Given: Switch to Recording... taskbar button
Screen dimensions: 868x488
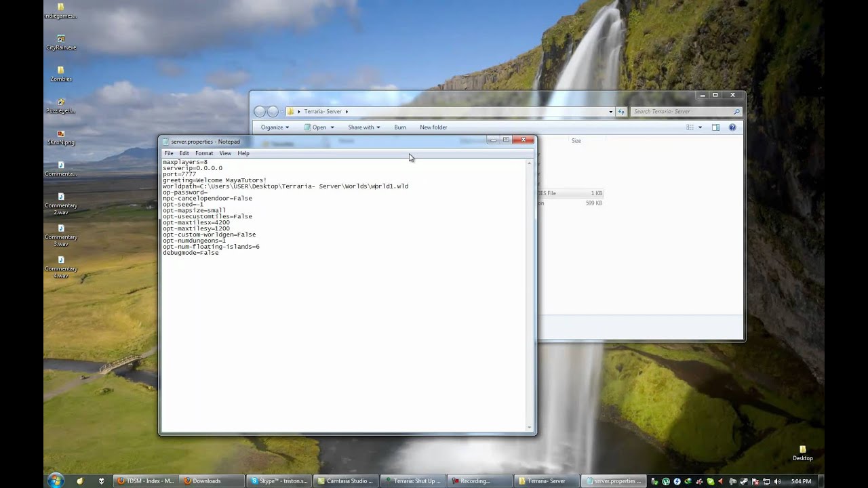Looking at the screenshot, I should tap(478, 481).
